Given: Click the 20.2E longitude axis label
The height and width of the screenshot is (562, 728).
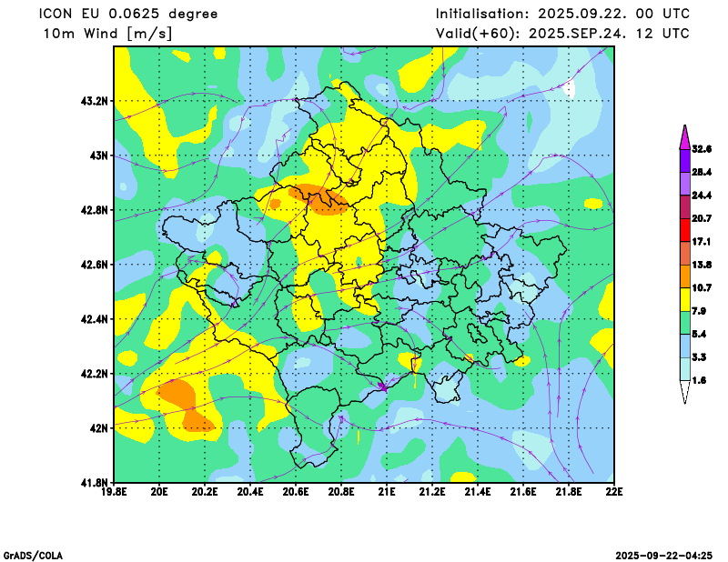Looking at the screenshot, I should (x=205, y=493).
